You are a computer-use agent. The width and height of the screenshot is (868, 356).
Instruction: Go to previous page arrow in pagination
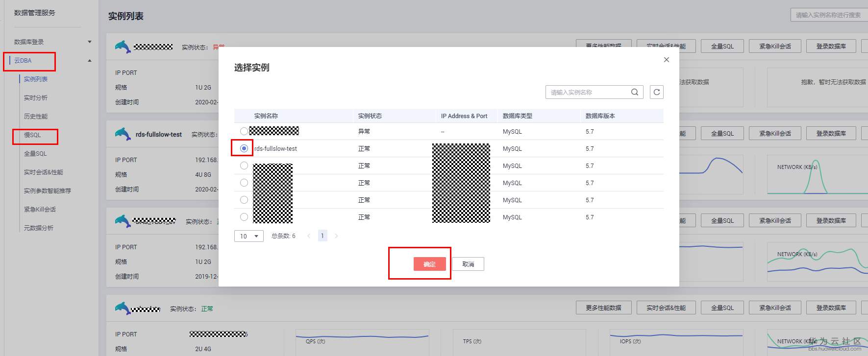[x=309, y=236]
